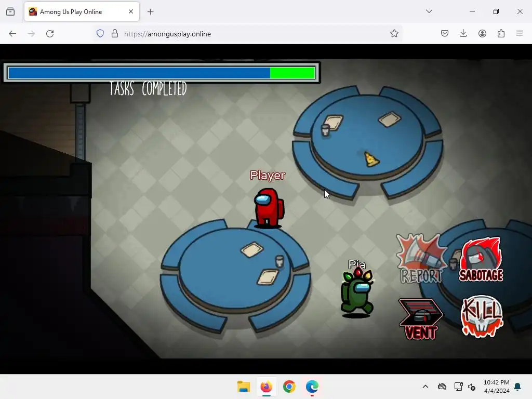Save page to Pocket
The width and height of the screenshot is (532, 399).
[x=445, y=34]
